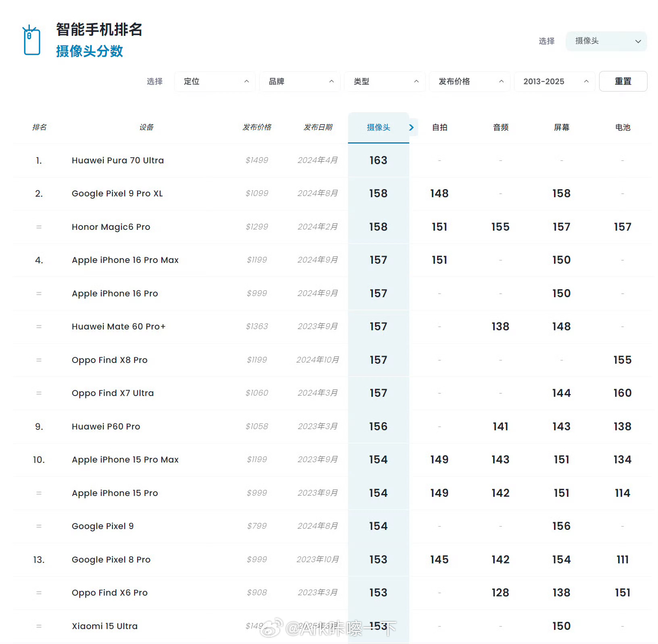Viewport: 658px width, 644px height.
Task: Click audio score 138 for Huawei Mate 60 Pro+
Action: [500, 327]
